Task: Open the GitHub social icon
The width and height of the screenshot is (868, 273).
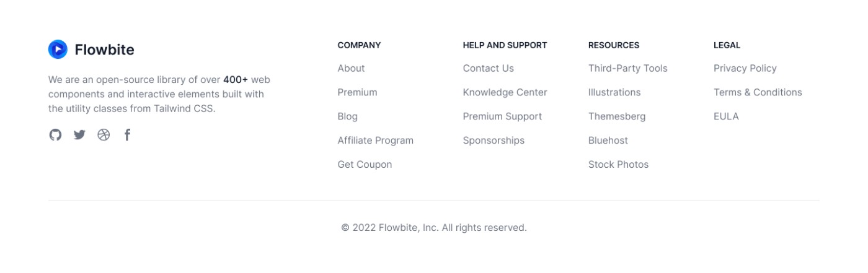Action: pyautogui.click(x=55, y=134)
